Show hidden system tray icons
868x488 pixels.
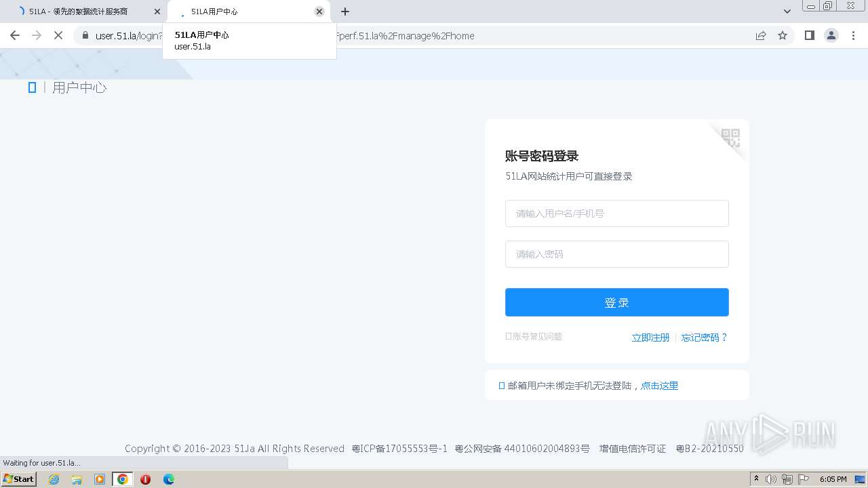coord(757,479)
